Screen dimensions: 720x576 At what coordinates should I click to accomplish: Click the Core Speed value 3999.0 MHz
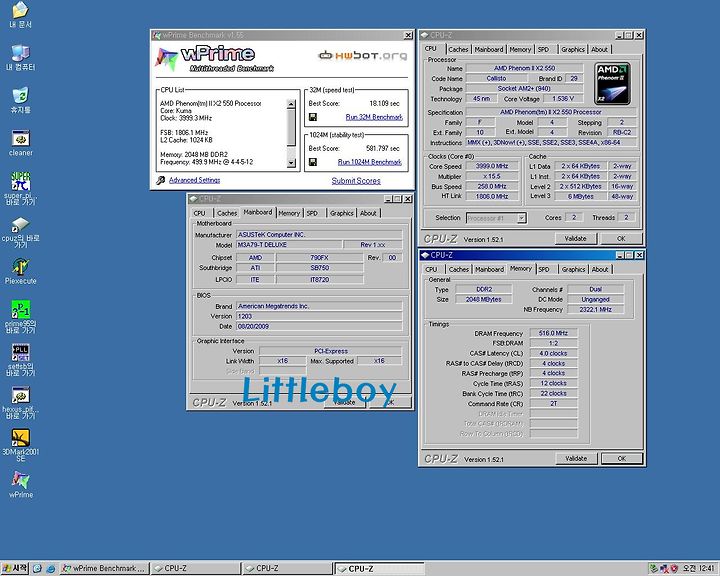(492, 166)
